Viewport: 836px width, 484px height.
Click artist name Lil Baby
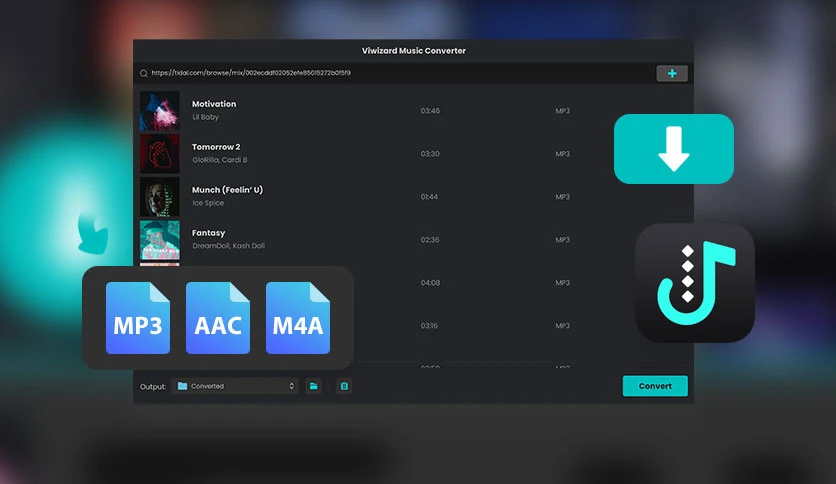[x=205, y=117]
